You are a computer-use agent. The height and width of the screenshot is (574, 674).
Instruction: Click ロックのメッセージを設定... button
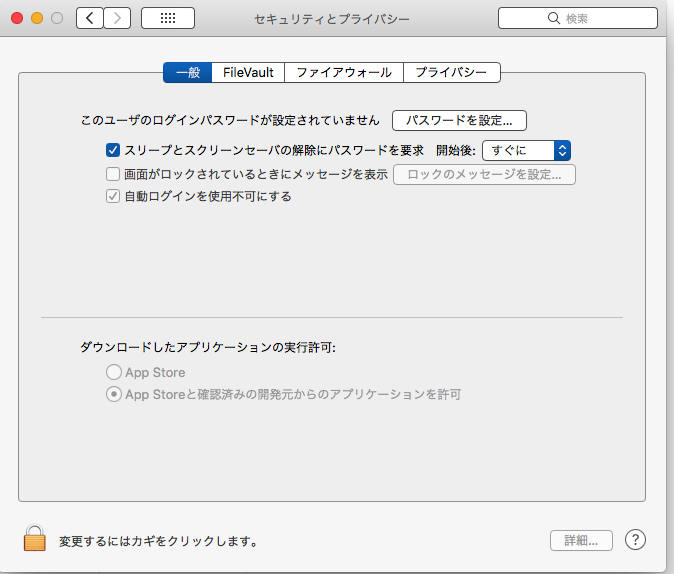tap(484, 175)
